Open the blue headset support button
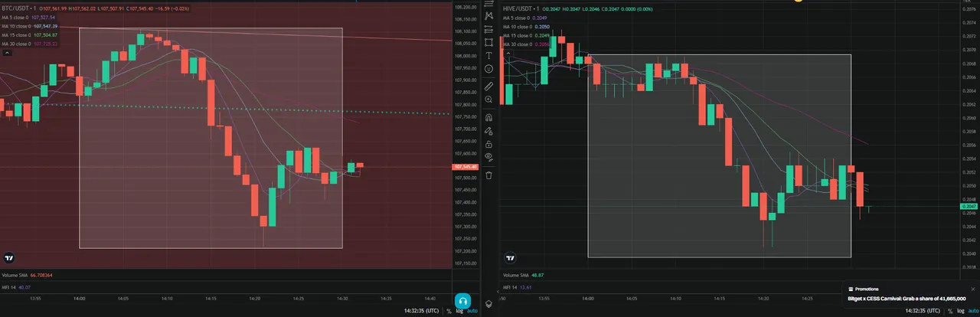 click(x=462, y=301)
